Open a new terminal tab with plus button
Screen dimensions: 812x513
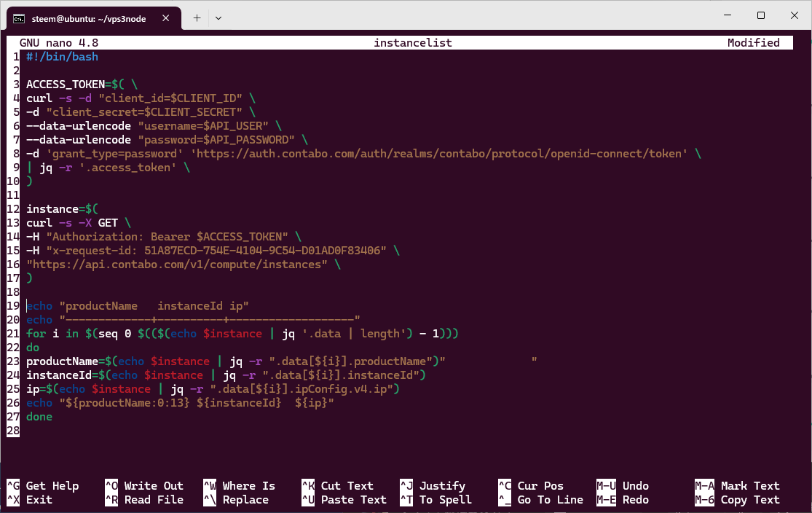197,18
